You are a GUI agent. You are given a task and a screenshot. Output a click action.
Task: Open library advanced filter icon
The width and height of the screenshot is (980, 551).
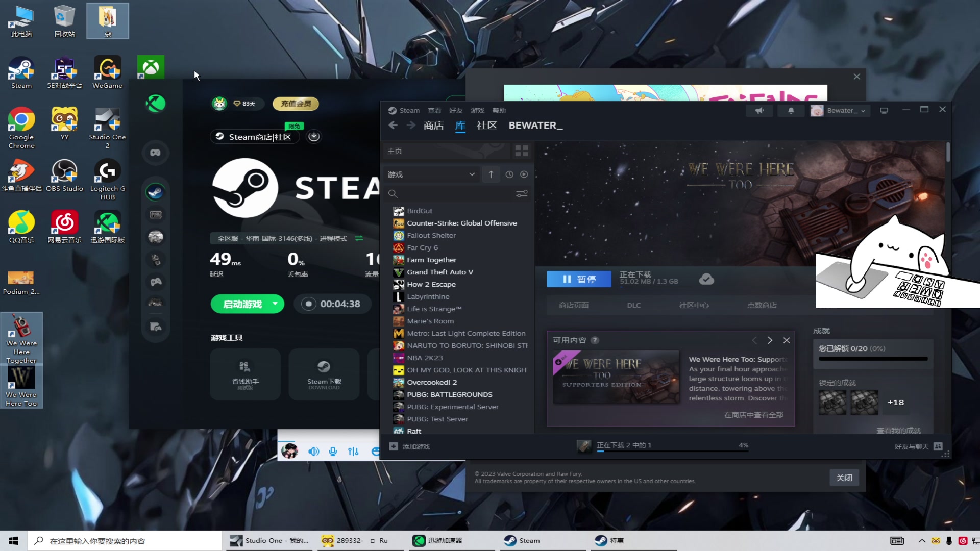[522, 194]
